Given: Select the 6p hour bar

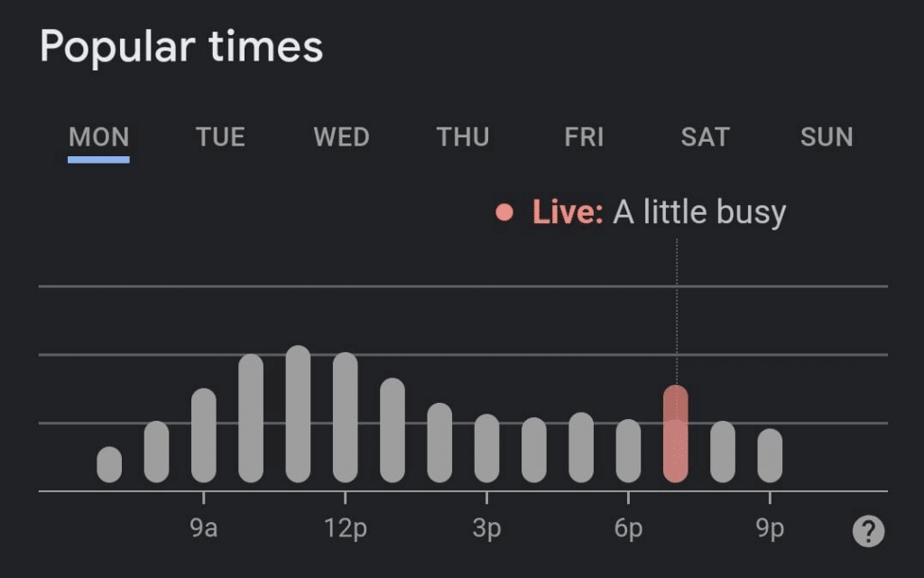Looking at the screenshot, I should (x=628, y=452).
